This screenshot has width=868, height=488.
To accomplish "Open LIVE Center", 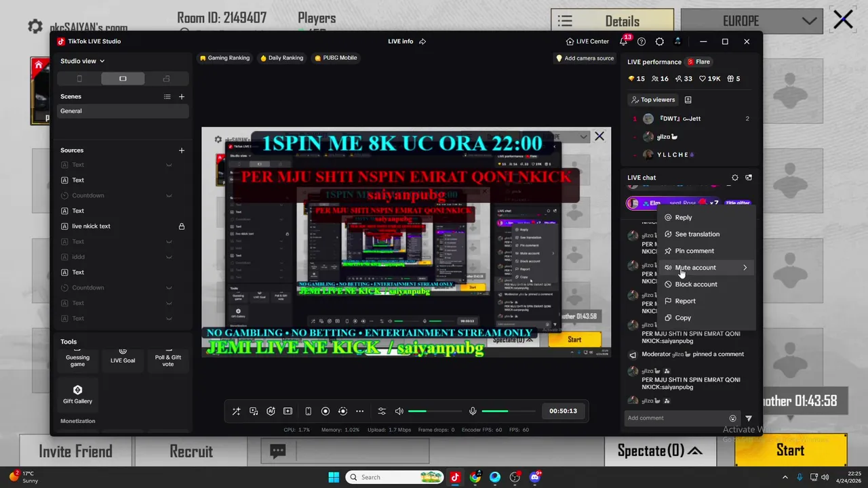I will [587, 41].
